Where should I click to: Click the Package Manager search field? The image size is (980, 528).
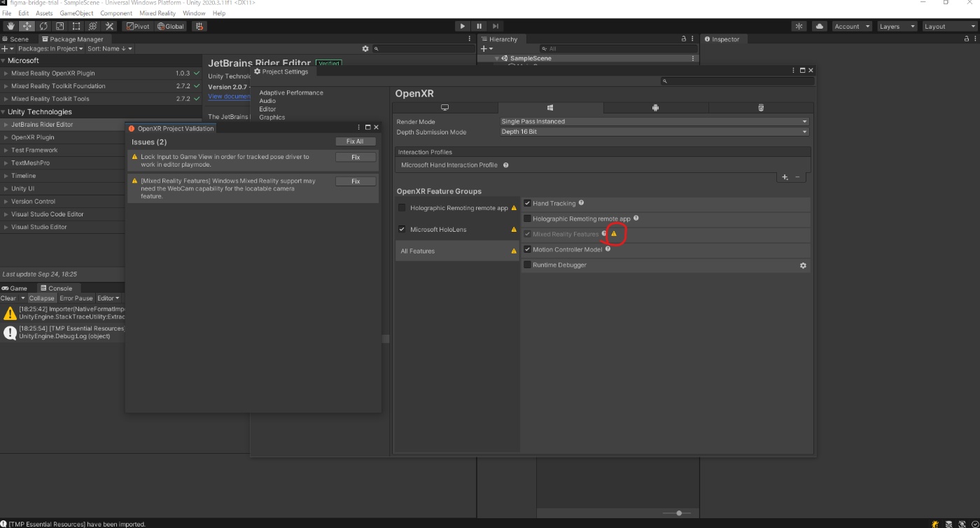[423, 48]
